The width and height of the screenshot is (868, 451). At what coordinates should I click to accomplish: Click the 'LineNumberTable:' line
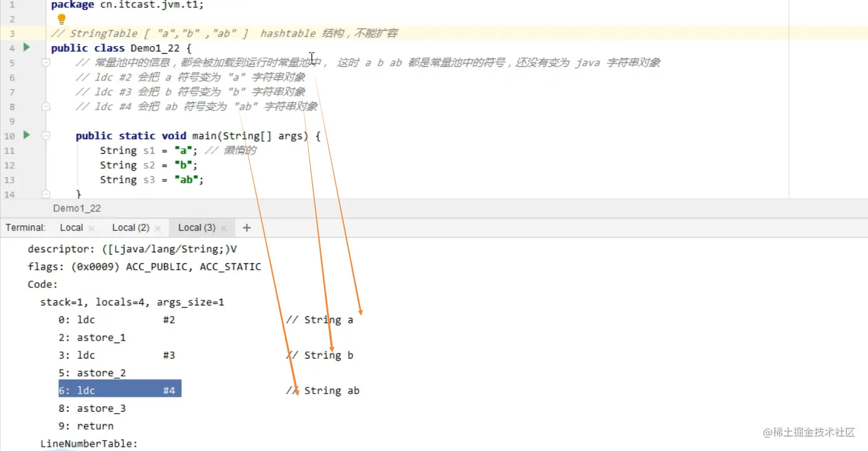click(x=89, y=444)
